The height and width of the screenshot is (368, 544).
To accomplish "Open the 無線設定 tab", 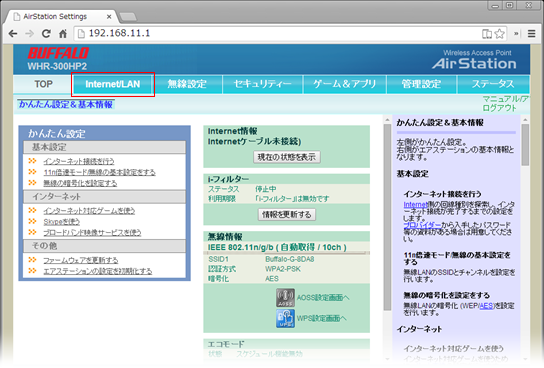I will pos(187,84).
